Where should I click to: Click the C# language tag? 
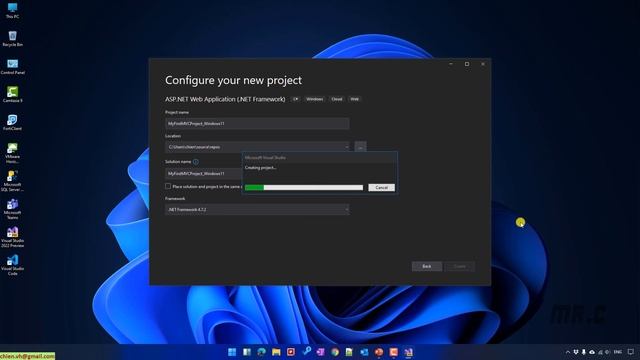point(295,99)
